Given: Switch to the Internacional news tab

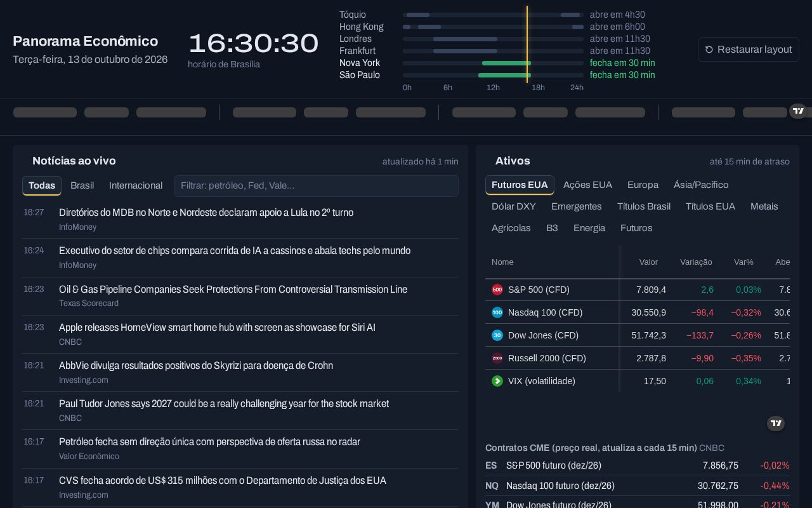Looking at the screenshot, I should point(136,185).
